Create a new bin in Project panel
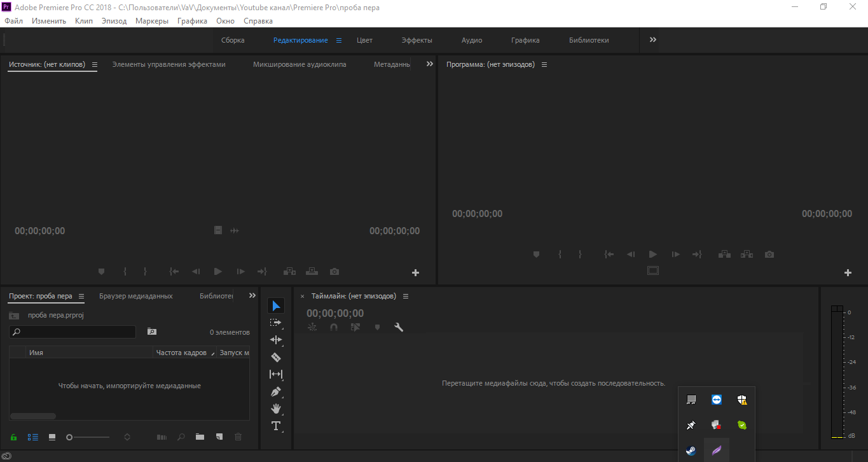The height and width of the screenshot is (462, 868). (x=200, y=437)
